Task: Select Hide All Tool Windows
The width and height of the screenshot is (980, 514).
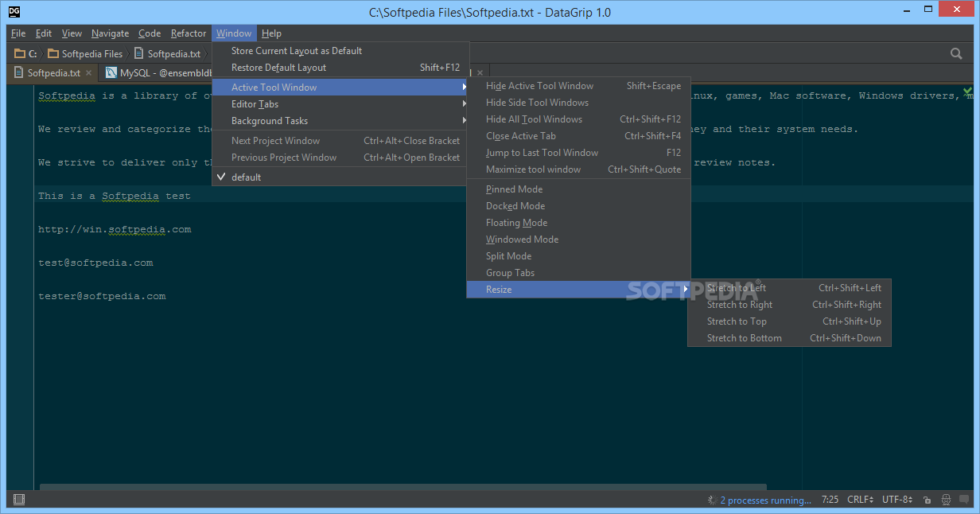Action: coord(578,119)
